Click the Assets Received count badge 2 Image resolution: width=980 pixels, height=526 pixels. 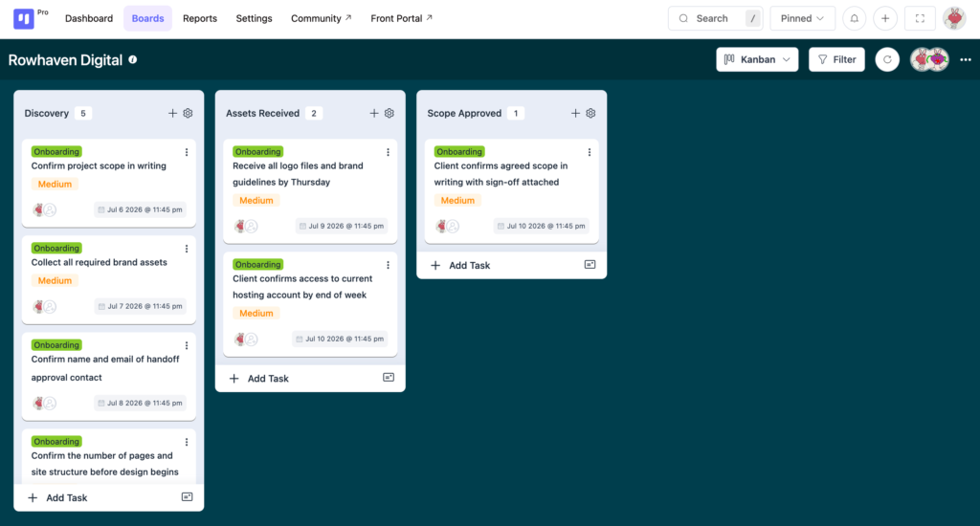(x=314, y=113)
